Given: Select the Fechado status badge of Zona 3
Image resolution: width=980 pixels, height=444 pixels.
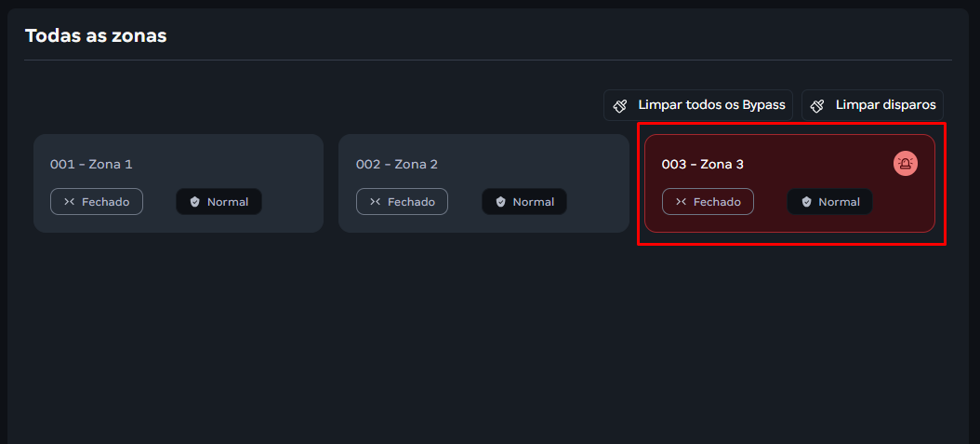Looking at the screenshot, I should (x=709, y=202).
